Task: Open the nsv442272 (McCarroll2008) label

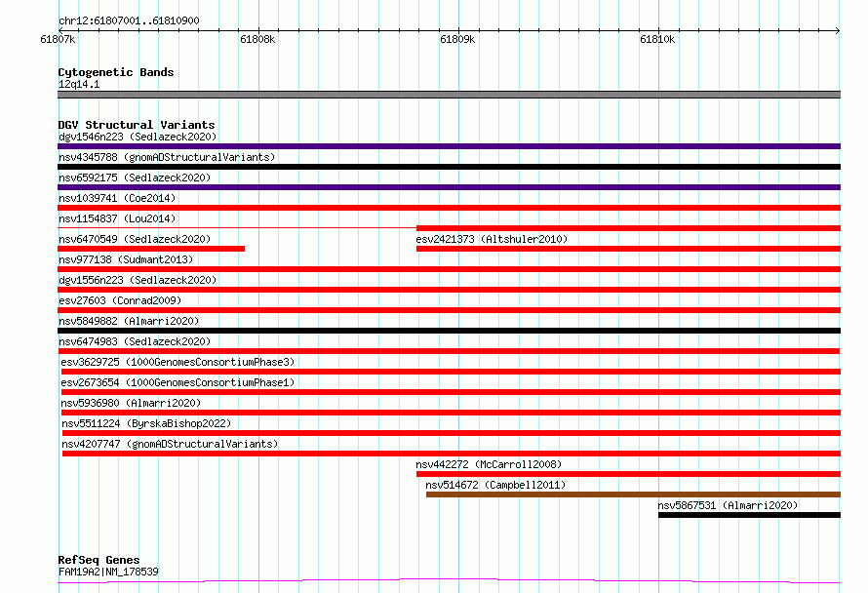Action: 489,464
